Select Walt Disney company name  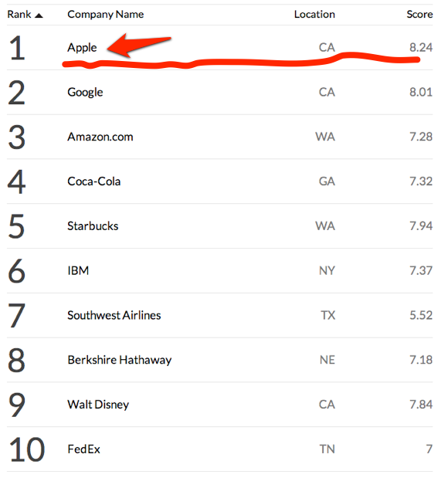point(98,405)
